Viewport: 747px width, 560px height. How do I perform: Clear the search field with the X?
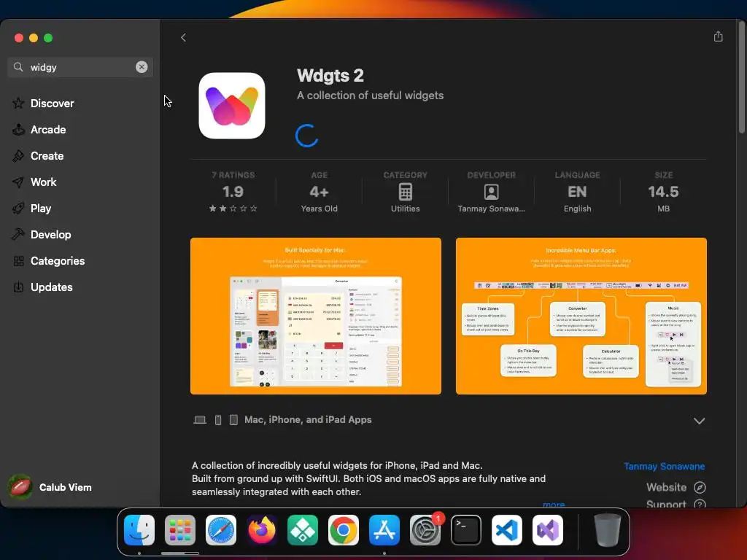click(142, 67)
